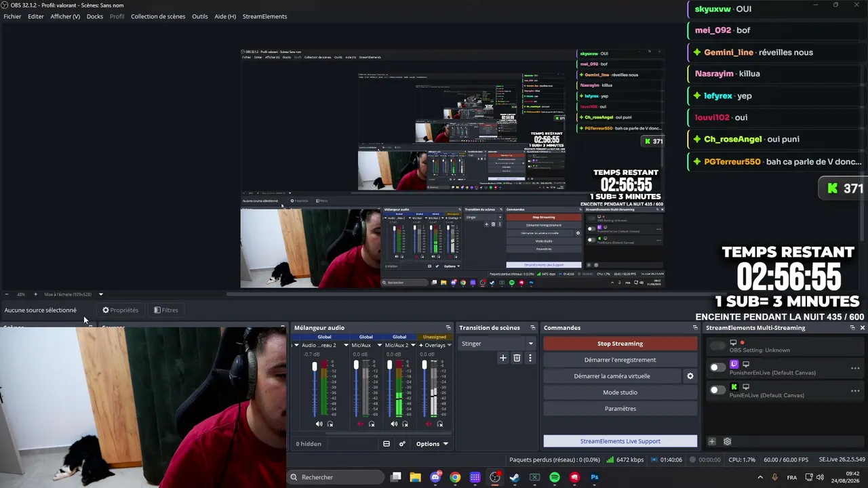This screenshot has height=488, width=868.
Task: Zoom out the preview with minus icon
Action: 7,294
